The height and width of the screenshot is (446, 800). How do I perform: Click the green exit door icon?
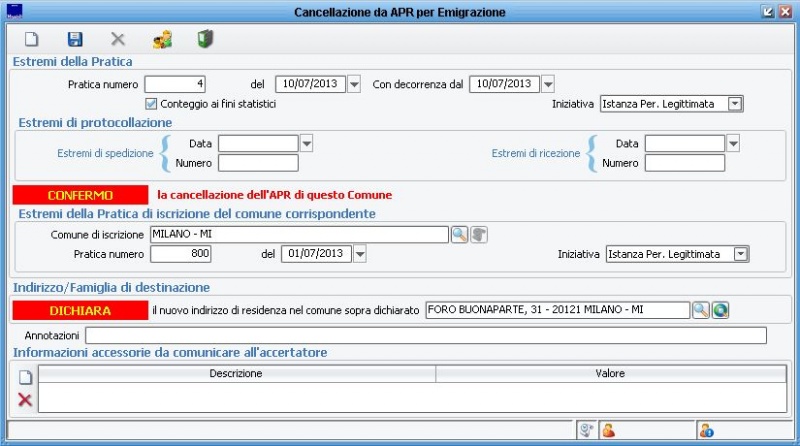(x=205, y=39)
